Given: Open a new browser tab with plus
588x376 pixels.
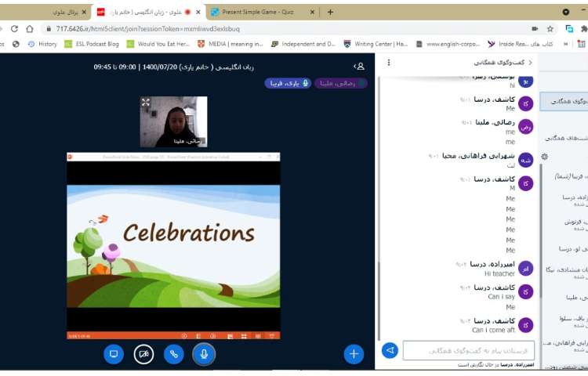Looking at the screenshot, I should pos(330,12).
